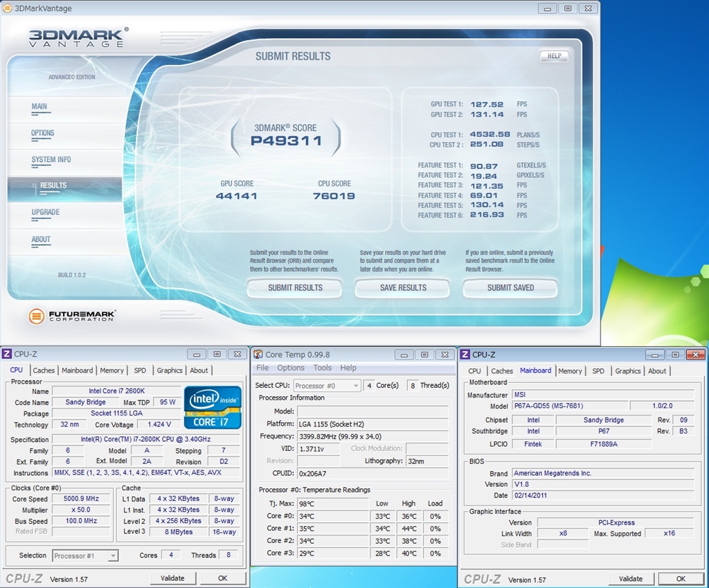Open Caches tab in CPU-Z Mainboard window
Viewport: 709px width, 588px height.
click(x=502, y=371)
